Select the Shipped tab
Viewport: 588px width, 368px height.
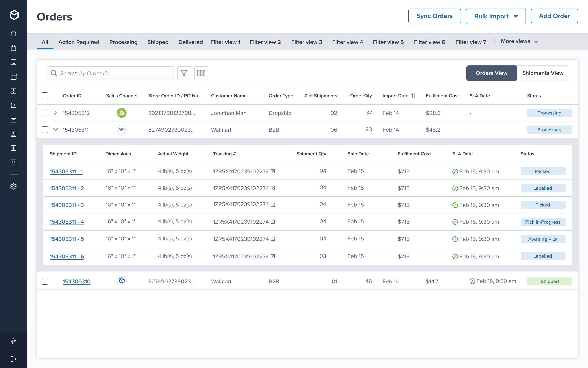coord(158,42)
